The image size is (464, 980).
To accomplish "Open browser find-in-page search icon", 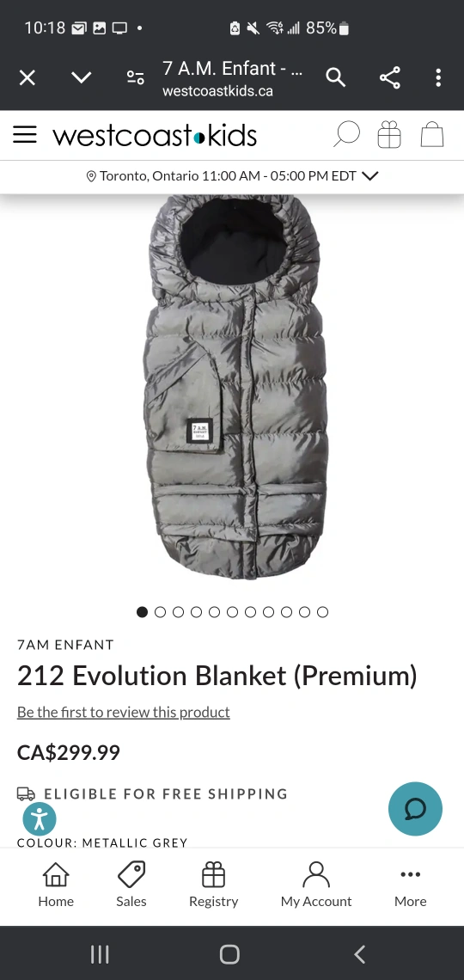I will coord(335,77).
